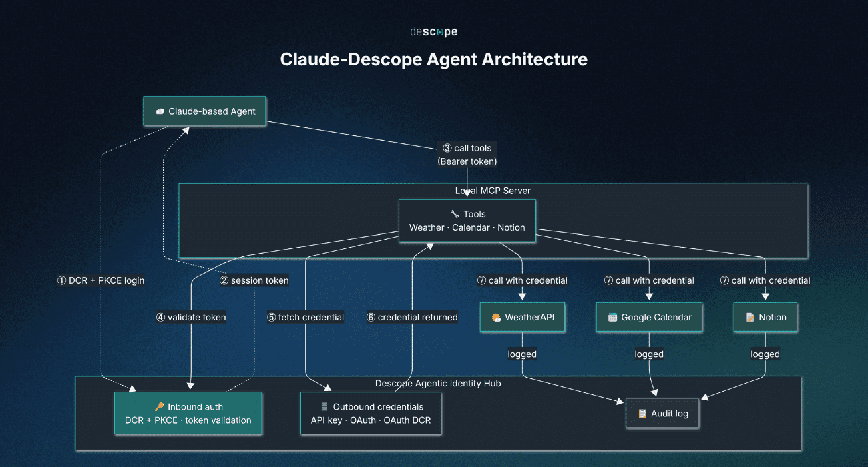Click the key icon in Inbound auth
Viewport: 868px width, 467px height.
pos(159,407)
